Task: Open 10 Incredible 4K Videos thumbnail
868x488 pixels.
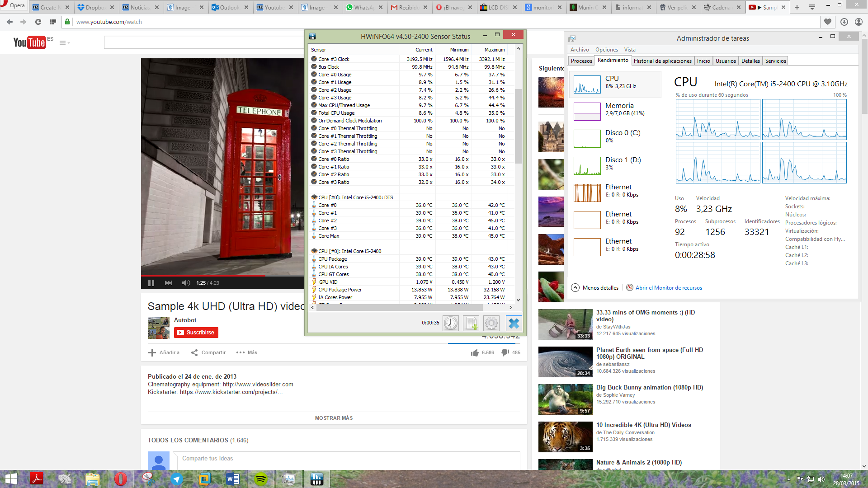Action: pyautogui.click(x=565, y=437)
